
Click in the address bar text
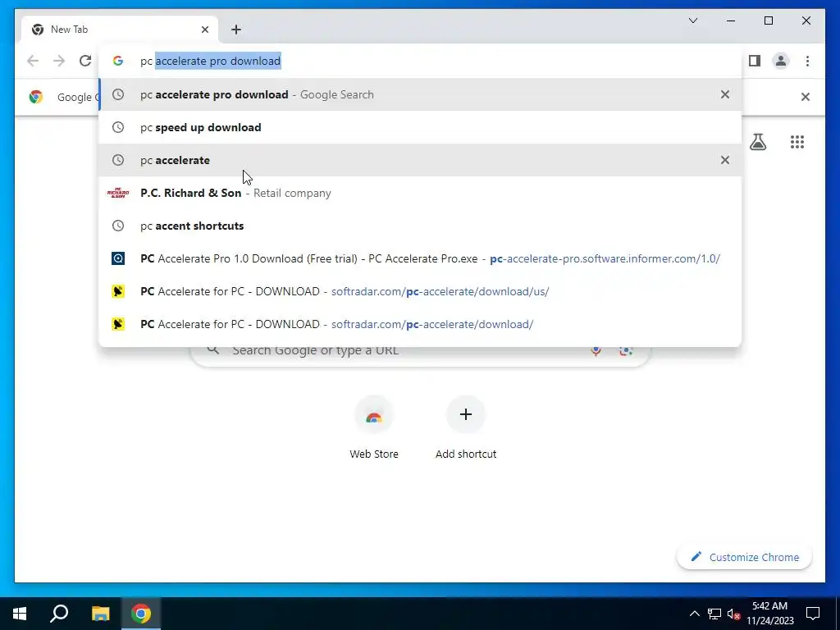[211, 61]
